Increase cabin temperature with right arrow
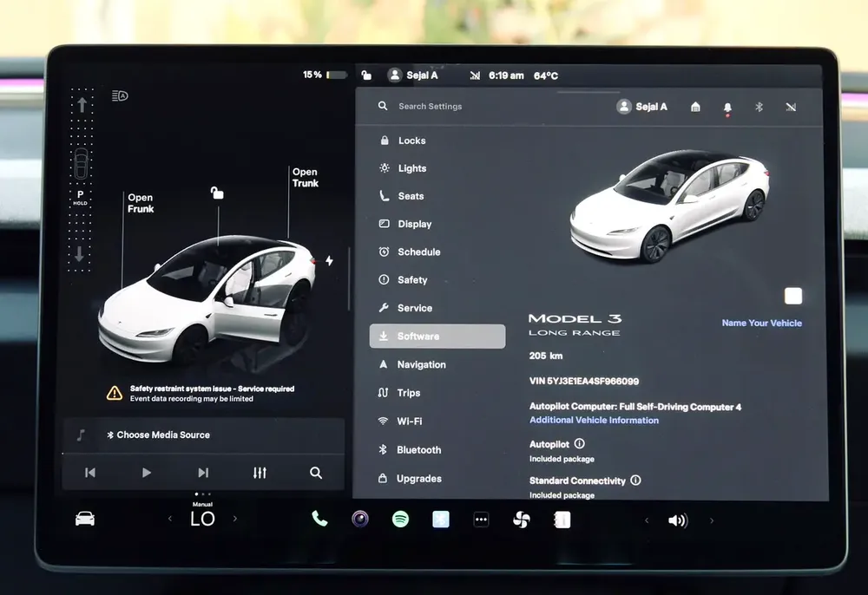 coord(235,519)
